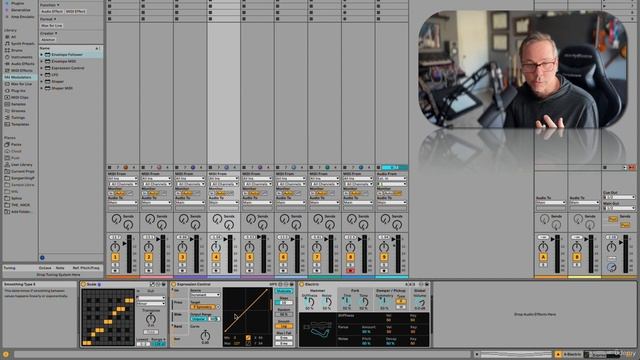Click the Electric device power icon
640x360 pixels.
click(x=302, y=284)
